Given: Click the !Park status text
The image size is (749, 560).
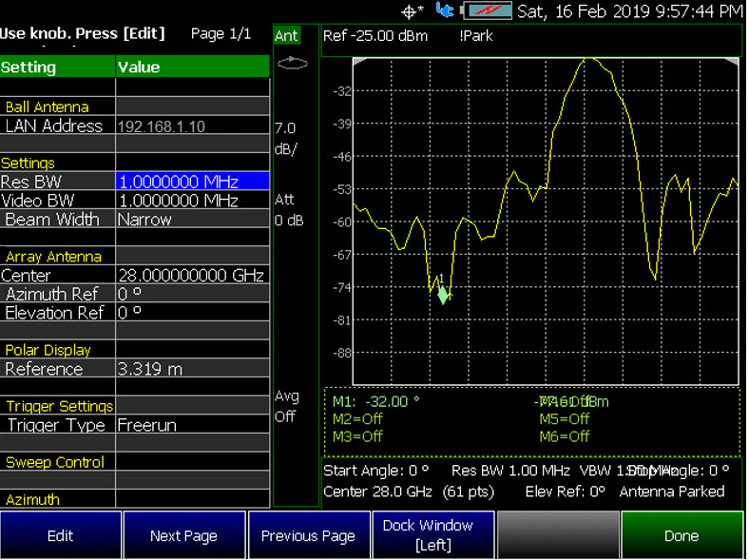Looking at the screenshot, I should click(x=476, y=36).
